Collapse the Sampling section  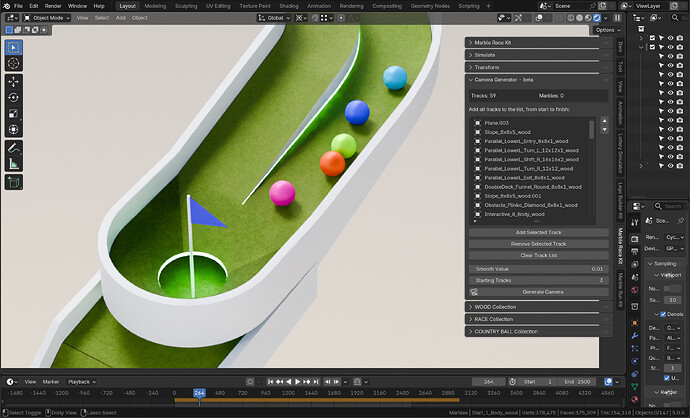[664, 264]
